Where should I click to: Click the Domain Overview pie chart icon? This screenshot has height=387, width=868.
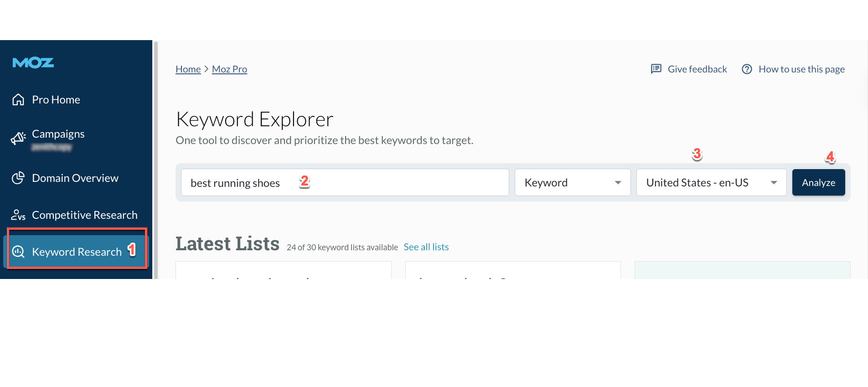coord(18,178)
